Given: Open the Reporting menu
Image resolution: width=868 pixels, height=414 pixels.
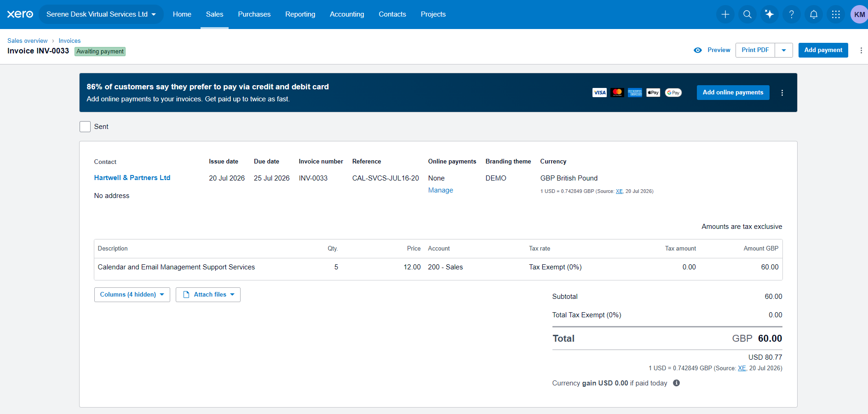Looking at the screenshot, I should [300, 14].
